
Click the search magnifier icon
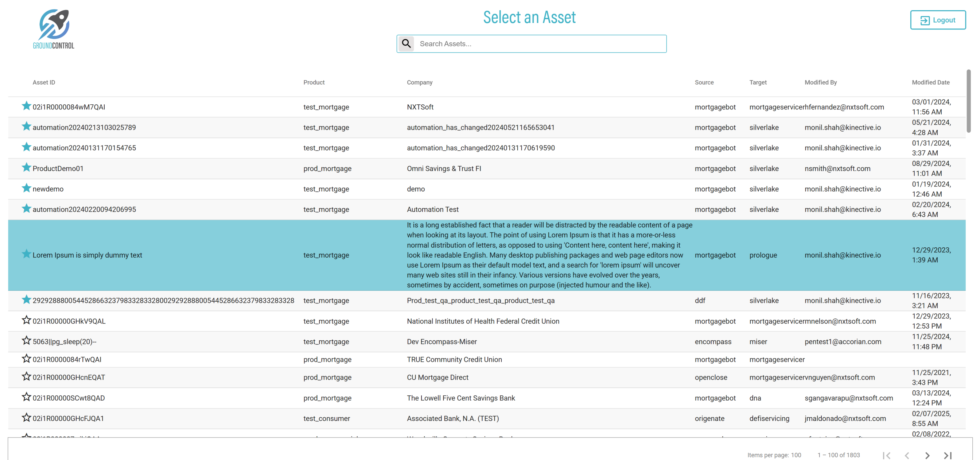[x=406, y=43]
